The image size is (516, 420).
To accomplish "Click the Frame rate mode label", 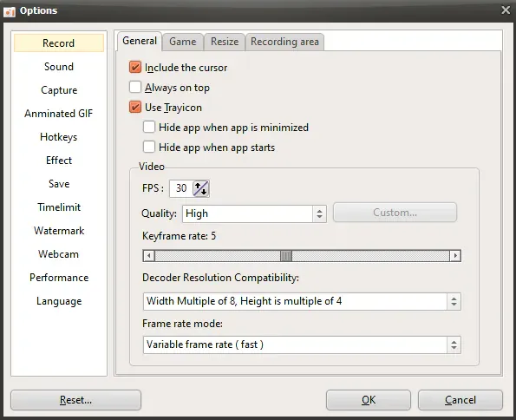I will pos(182,324).
